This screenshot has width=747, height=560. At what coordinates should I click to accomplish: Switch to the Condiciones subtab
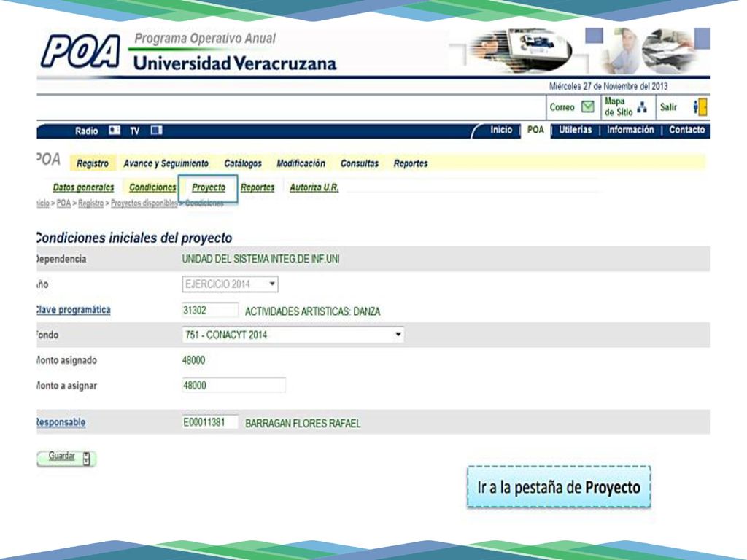[x=152, y=187]
